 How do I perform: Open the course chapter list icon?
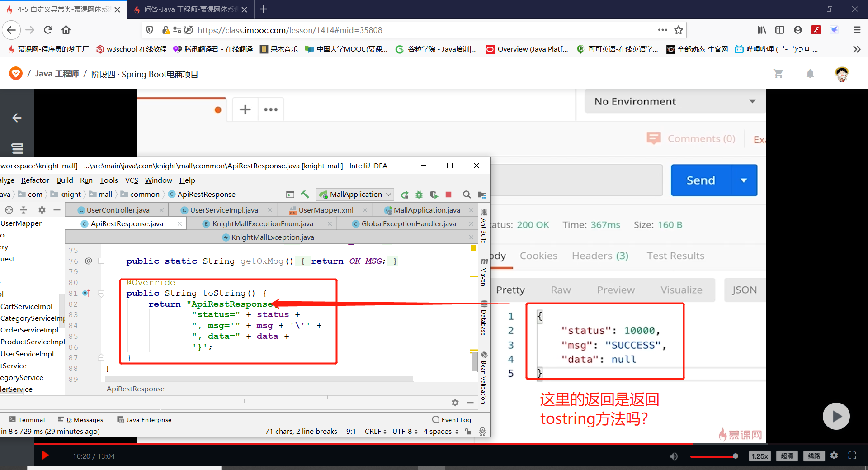coord(17,148)
